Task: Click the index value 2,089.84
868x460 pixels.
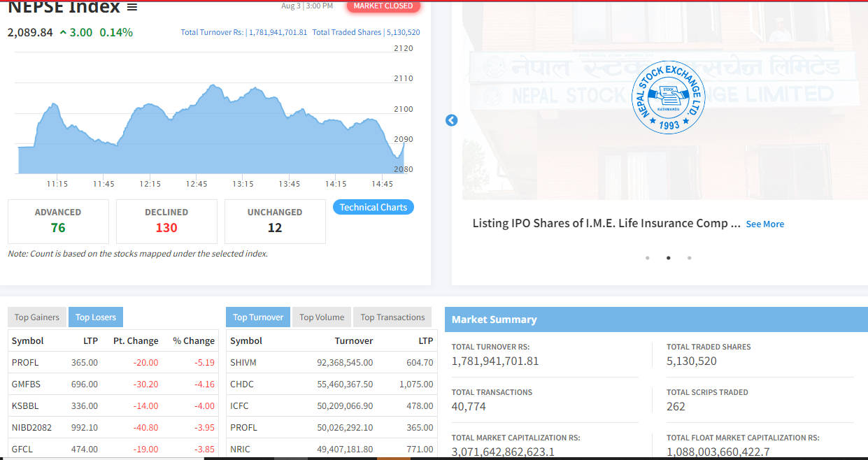Action: [30, 32]
